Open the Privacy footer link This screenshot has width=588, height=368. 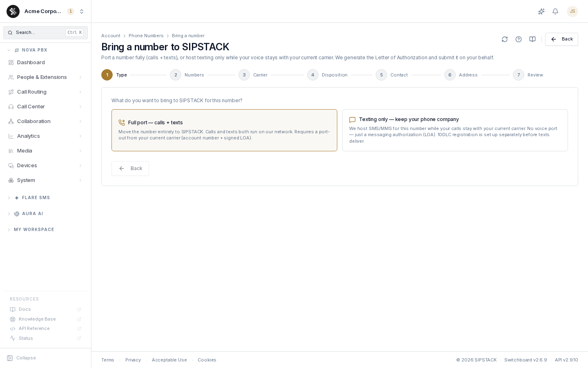[133, 360]
